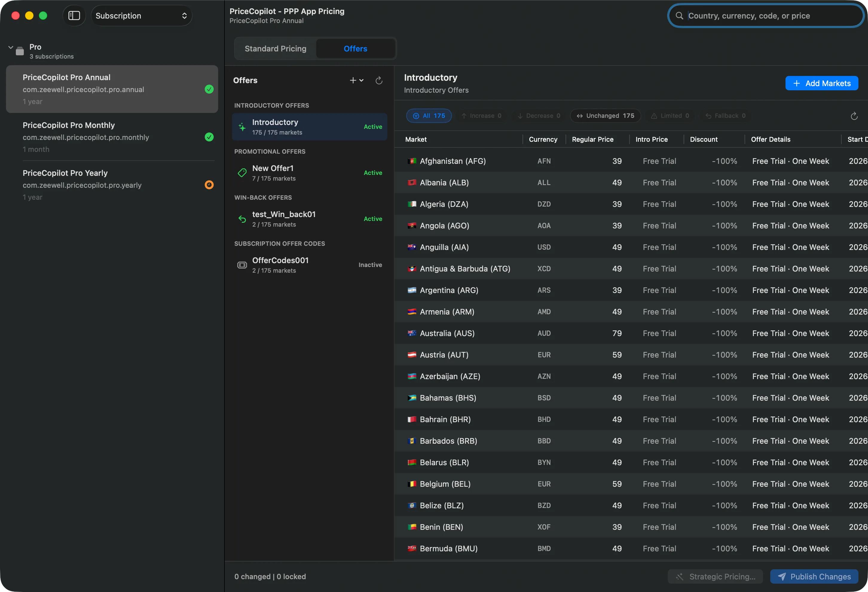Click the Belgium flag icon

click(412, 484)
